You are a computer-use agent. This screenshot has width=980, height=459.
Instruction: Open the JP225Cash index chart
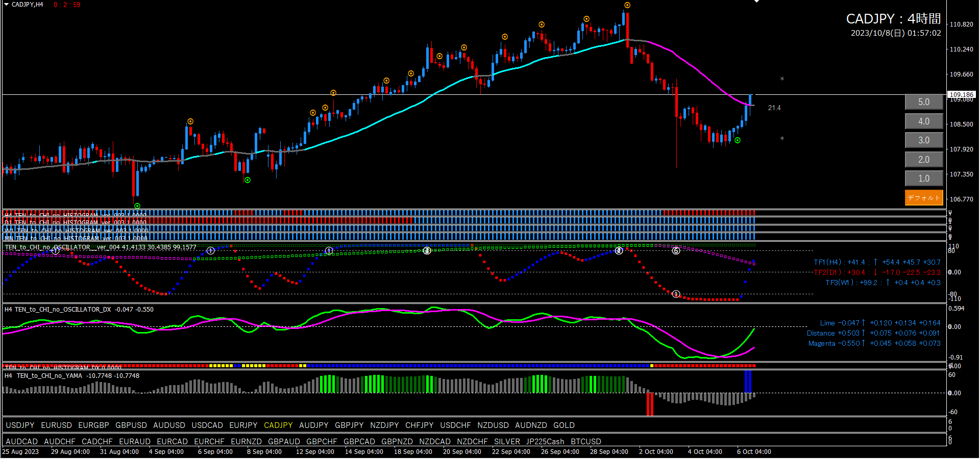[x=546, y=442]
